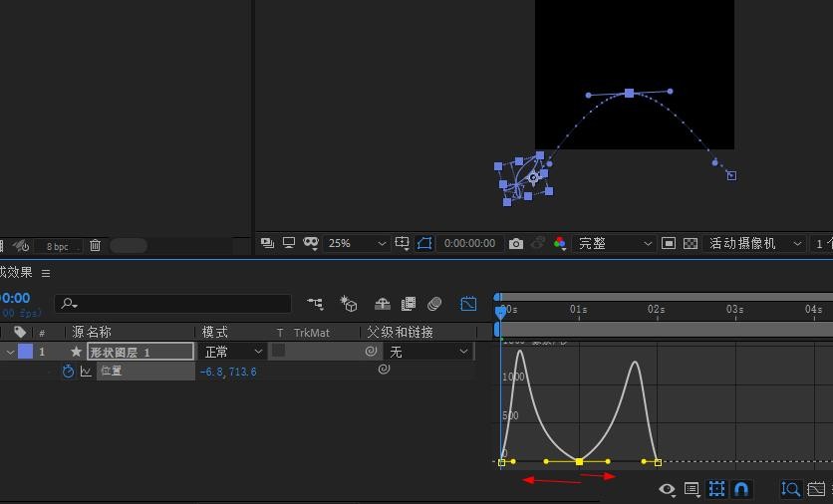Toggle mask and shape path visibility goggles icon
Image resolution: width=833 pixels, height=504 pixels.
pyautogui.click(x=310, y=243)
